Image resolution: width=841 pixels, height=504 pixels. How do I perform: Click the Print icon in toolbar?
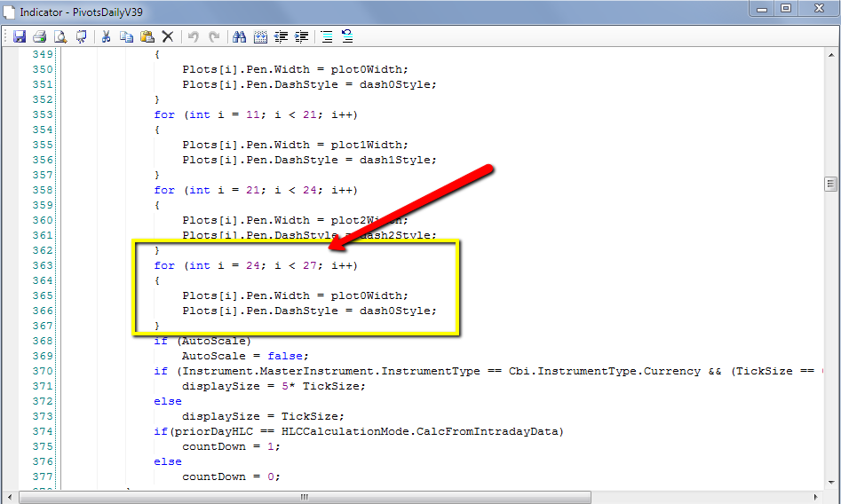pos(40,36)
